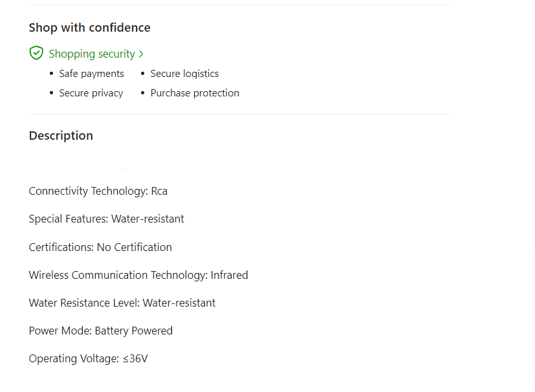Screen dimensions: 535x392
Task: Click the Operating Voltage label text
Action: click(74, 358)
